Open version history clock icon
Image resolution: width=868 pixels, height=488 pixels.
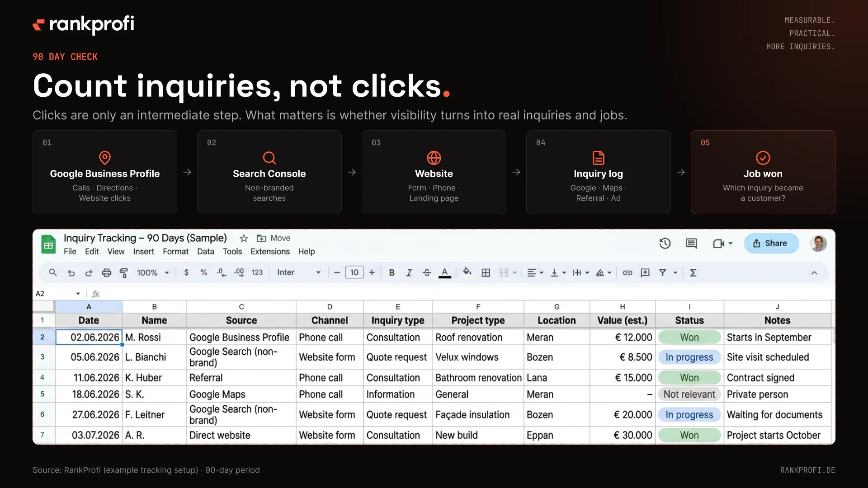pos(665,244)
